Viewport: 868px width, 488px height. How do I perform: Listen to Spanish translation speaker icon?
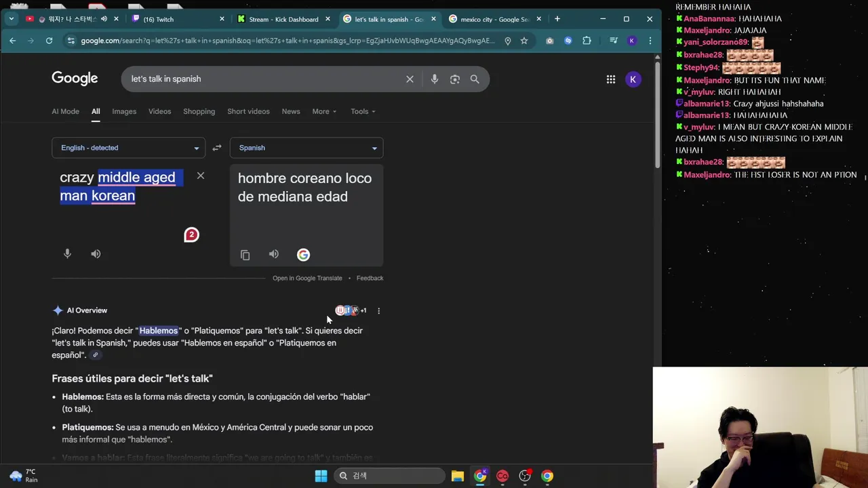[274, 254]
